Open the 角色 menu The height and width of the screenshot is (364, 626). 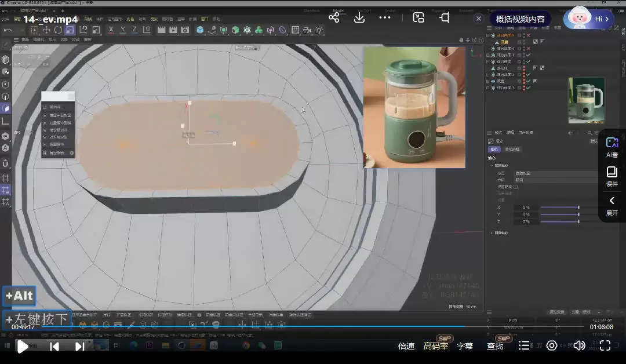[130, 19]
